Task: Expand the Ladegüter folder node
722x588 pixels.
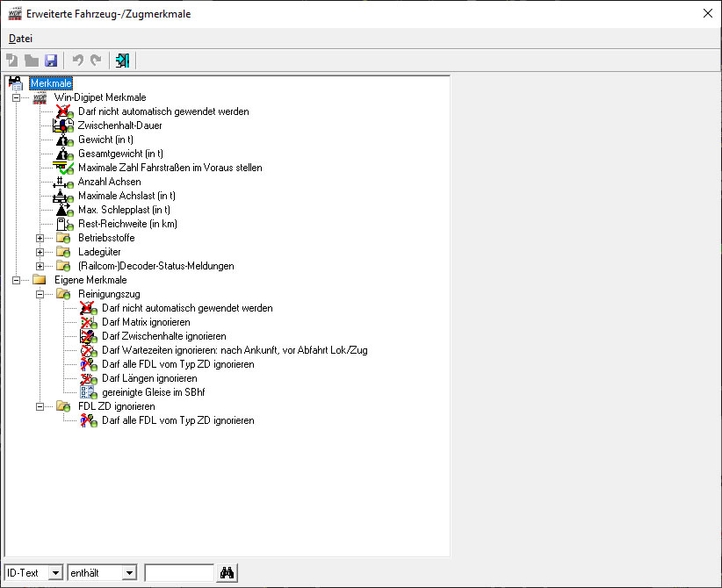Action: pyautogui.click(x=40, y=252)
